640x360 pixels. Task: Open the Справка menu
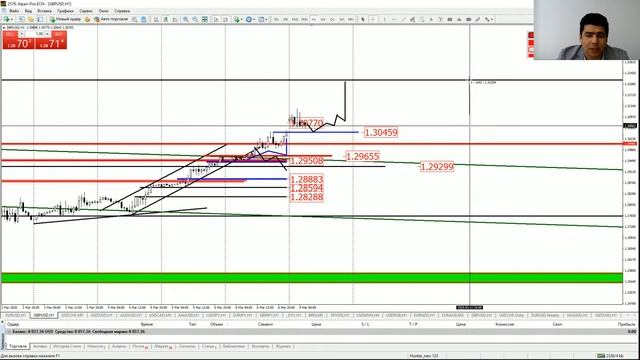click(122, 11)
